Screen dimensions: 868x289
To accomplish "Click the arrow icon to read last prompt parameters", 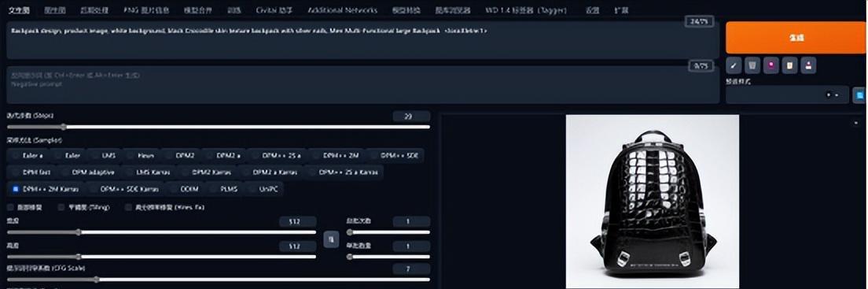I will coord(734,65).
